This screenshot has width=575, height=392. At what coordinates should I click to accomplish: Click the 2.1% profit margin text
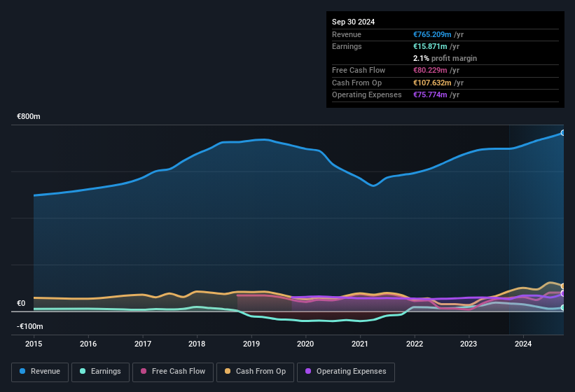[445, 58]
